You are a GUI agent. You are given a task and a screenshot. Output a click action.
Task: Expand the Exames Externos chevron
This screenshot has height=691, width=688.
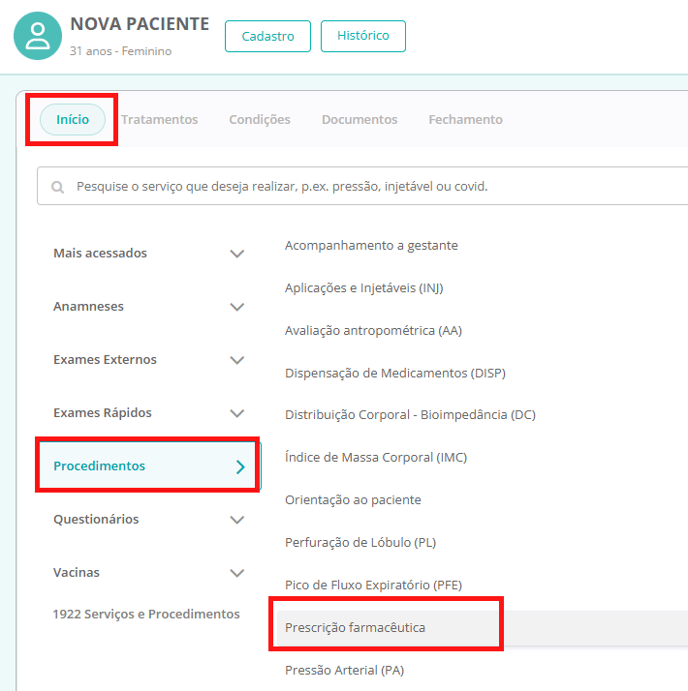coord(237,360)
